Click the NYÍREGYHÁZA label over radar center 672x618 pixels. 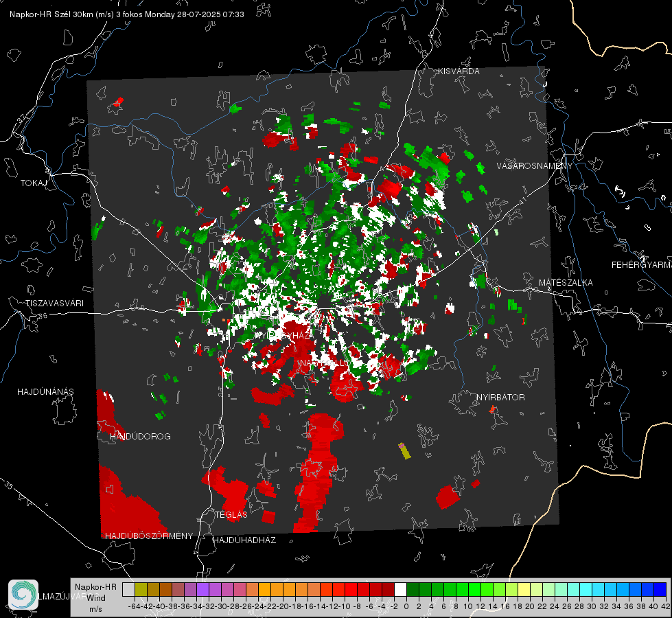[x=283, y=335]
